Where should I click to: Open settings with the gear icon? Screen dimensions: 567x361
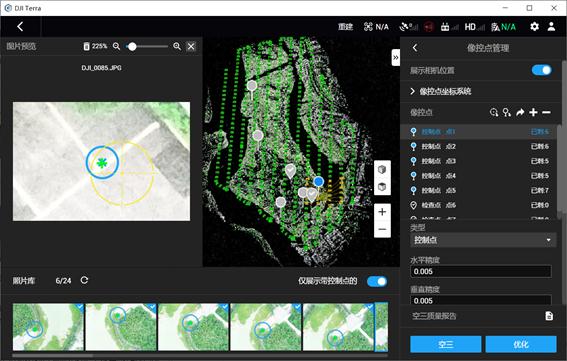point(534,26)
